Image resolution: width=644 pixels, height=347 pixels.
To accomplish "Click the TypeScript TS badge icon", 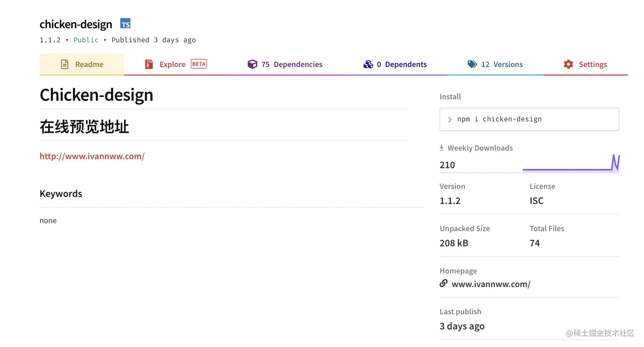I will pyautogui.click(x=125, y=23).
